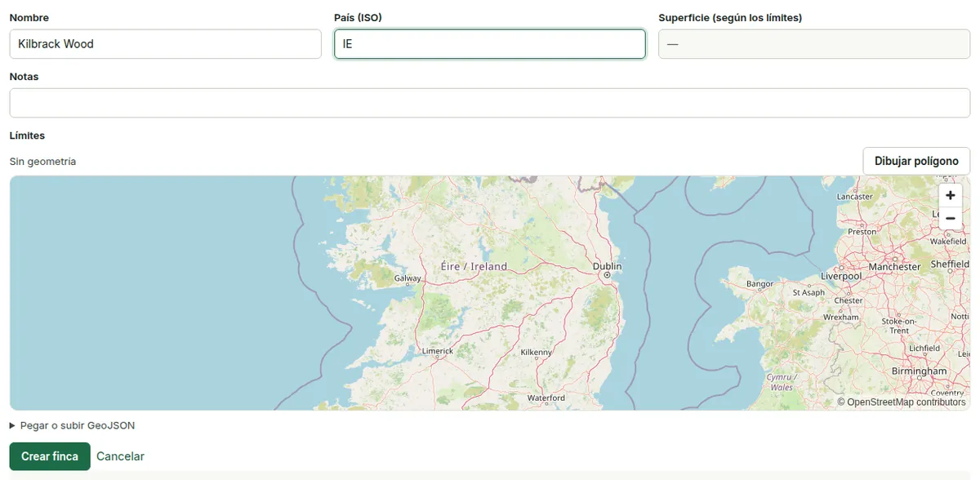The height and width of the screenshot is (480, 980).
Task: Click Dublin label on the map
Action: point(607,267)
